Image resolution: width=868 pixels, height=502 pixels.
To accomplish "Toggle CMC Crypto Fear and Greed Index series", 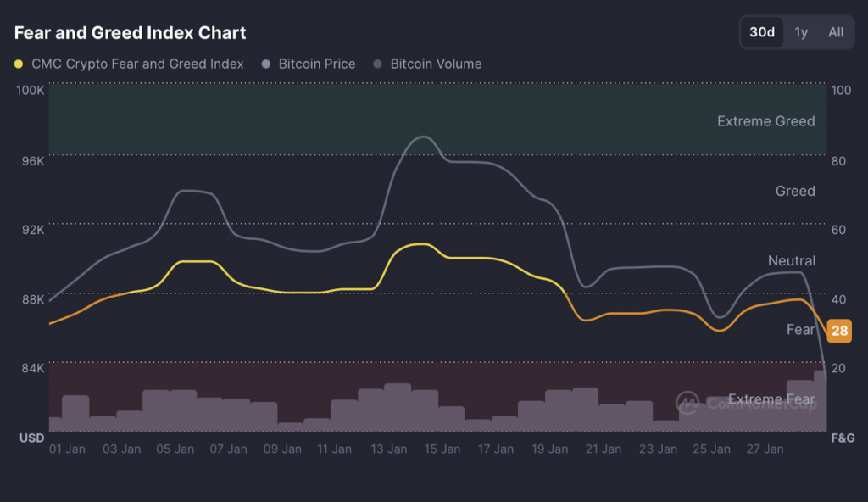I will pos(137,64).
